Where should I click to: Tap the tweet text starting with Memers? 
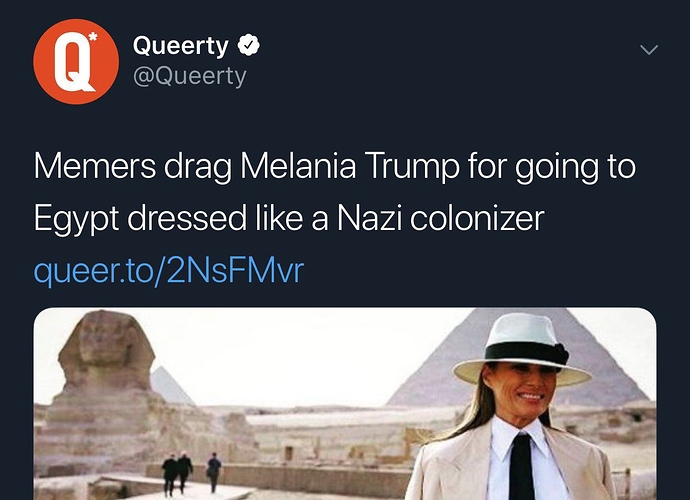334,192
